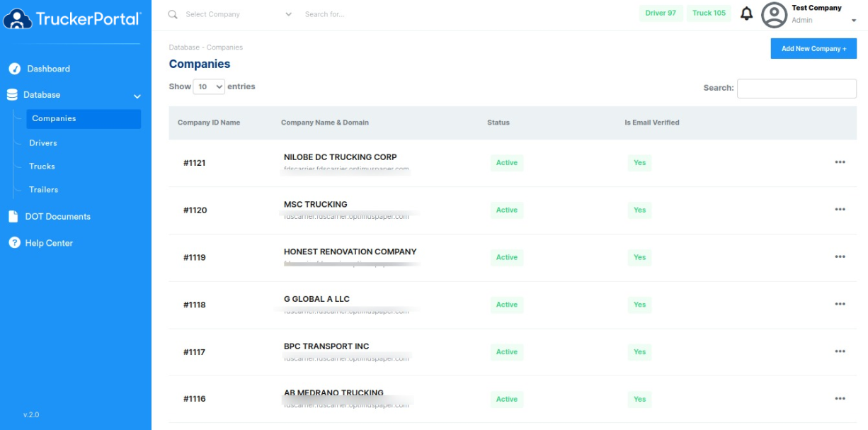Open the three-dot menu for company #1118
The image size is (868, 430).
point(840,304)
